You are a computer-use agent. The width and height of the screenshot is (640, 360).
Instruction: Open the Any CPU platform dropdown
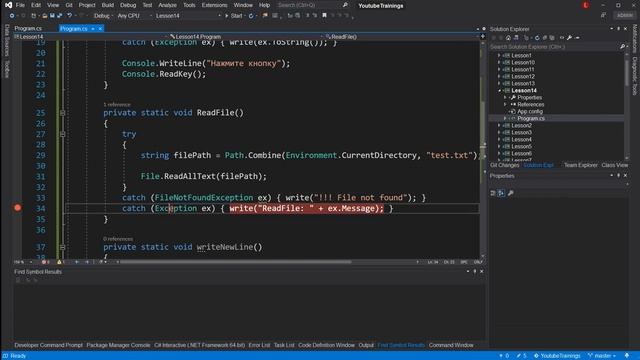coord(135,16)
